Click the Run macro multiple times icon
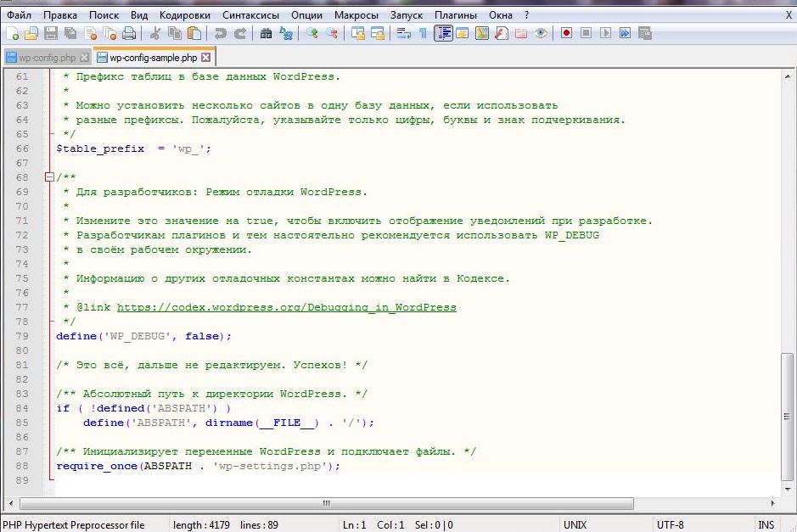This screenshot has height=532, width=797. (625, 34)
